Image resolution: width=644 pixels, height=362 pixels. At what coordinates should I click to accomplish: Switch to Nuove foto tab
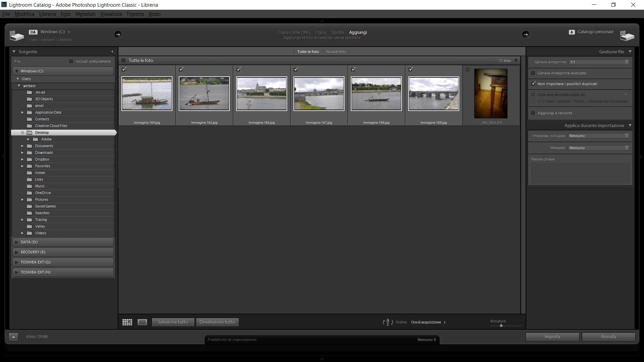point(336,52)
